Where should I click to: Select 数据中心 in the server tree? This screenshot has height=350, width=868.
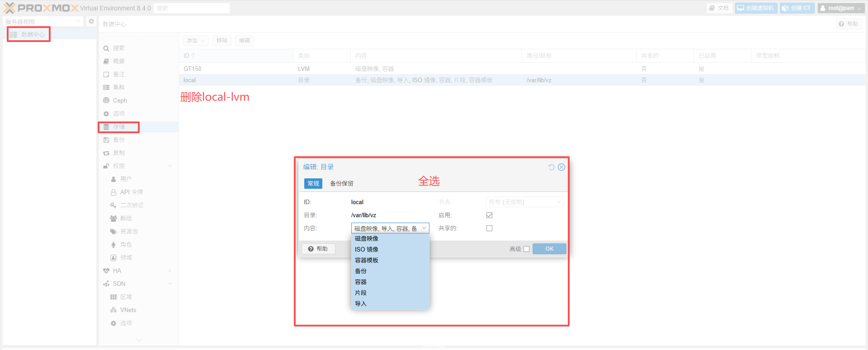click(33, 34)
